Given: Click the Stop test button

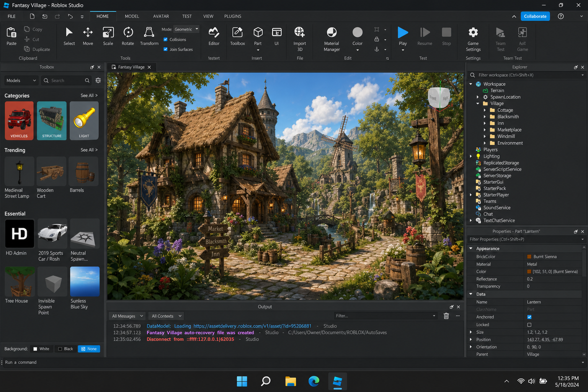Looking at the screenshot, I should click(x=446, y=36).
